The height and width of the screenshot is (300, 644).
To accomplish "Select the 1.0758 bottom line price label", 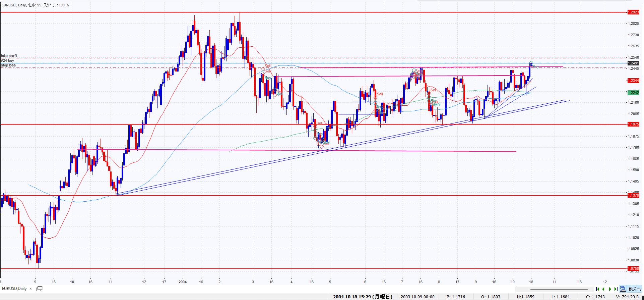I will click(x=633, y=268).
